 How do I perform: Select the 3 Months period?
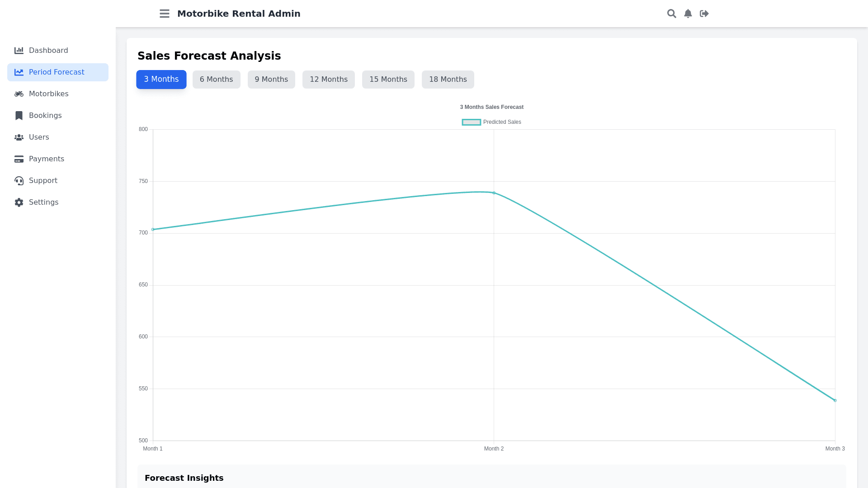(161, 80)
